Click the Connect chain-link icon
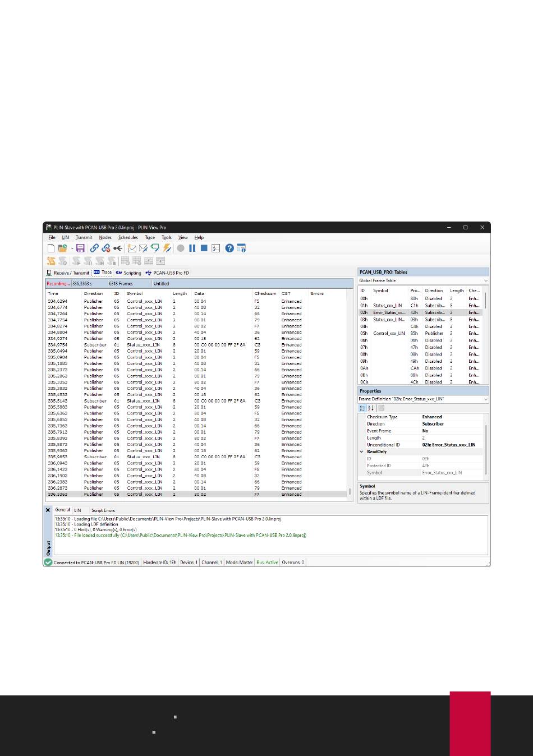533x756 pixels. click(x=94, y=248)
